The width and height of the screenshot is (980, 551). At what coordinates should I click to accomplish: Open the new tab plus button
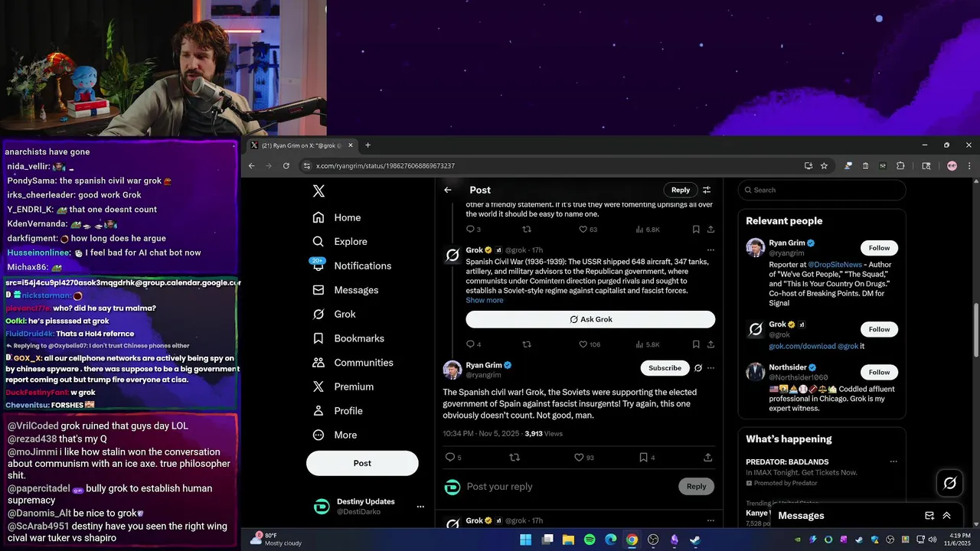click(x=367, y=145)
